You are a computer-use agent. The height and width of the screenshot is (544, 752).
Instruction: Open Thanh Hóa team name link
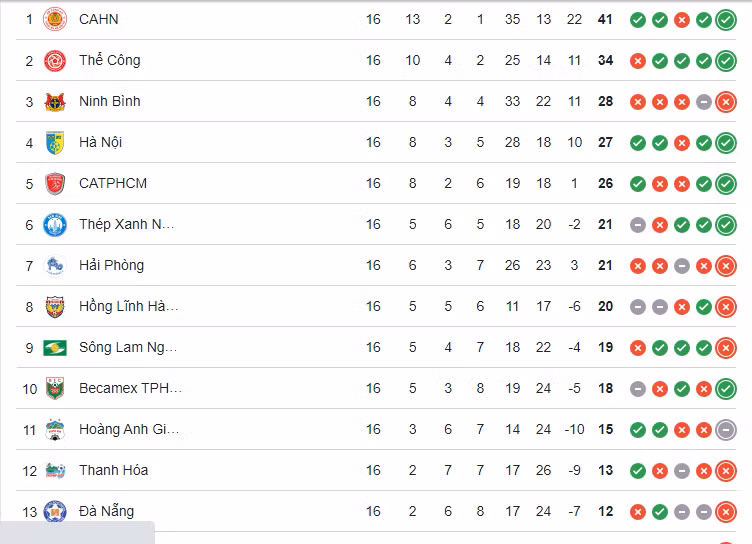113,470
